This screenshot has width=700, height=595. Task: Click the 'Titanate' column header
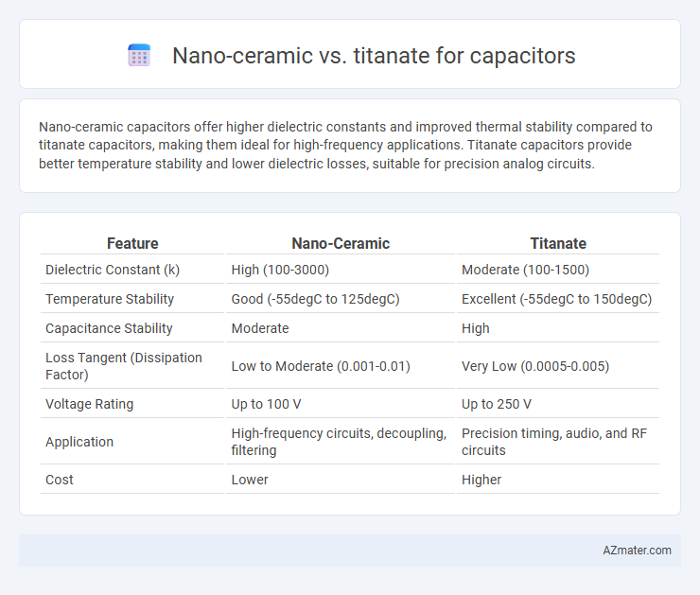click(x=558, y=243)
